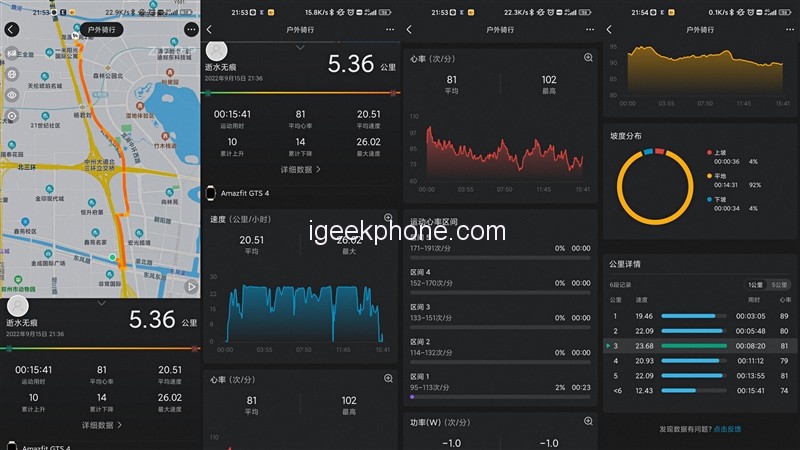
Task: Play route animation using the map's play button
Action: point(192,287)
